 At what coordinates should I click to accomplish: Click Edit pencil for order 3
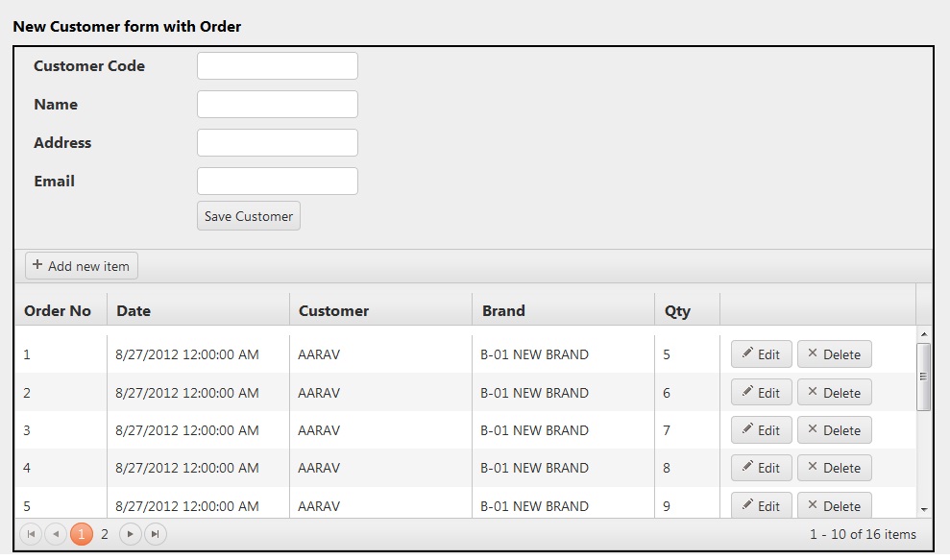761,430
